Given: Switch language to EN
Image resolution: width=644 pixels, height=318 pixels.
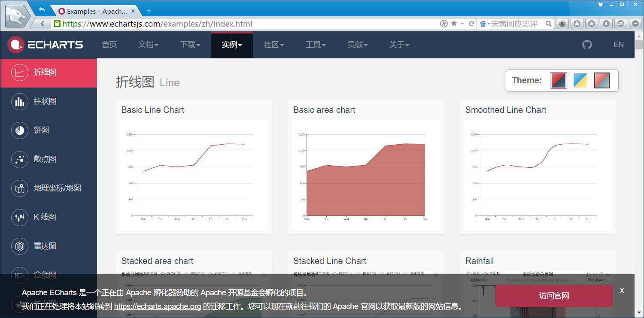Looking at the screenshot, I should (x=619, y=45).
